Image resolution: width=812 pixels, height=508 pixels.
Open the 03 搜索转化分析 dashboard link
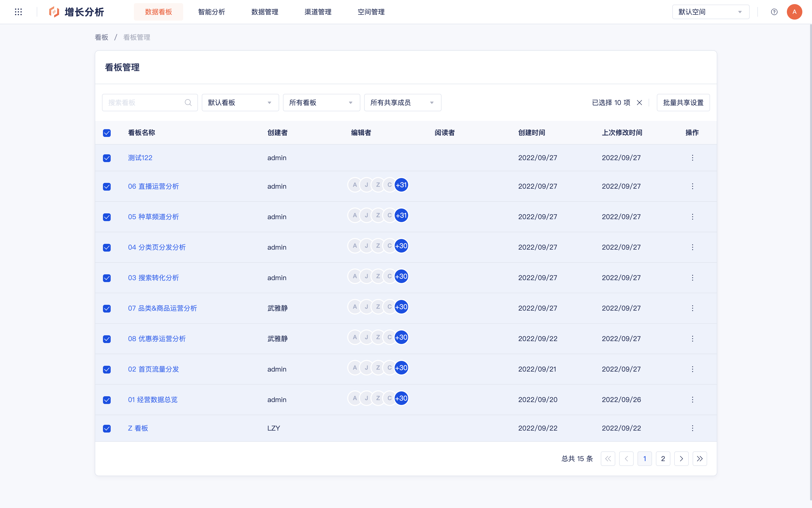pos(153,277)
